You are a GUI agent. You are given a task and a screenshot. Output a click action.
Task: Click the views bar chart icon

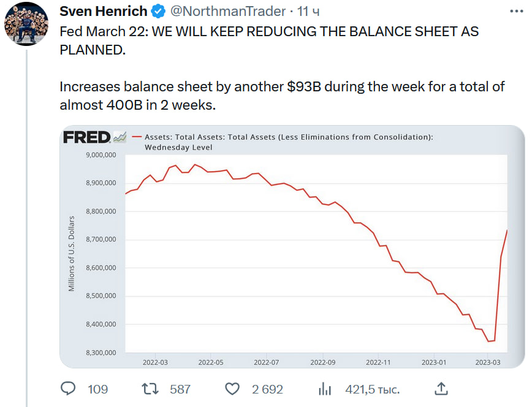(325, 389)
